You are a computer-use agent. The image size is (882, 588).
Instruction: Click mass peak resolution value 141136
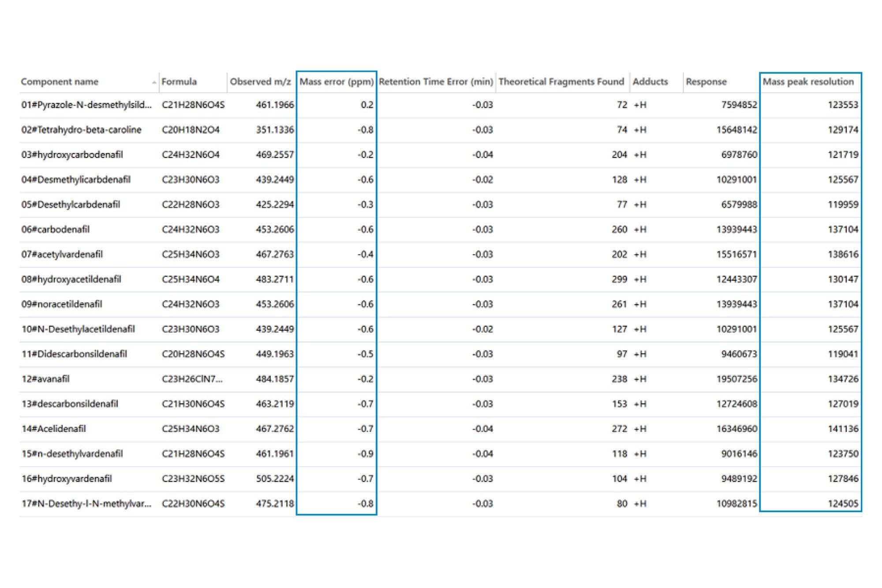coord(843,429)
